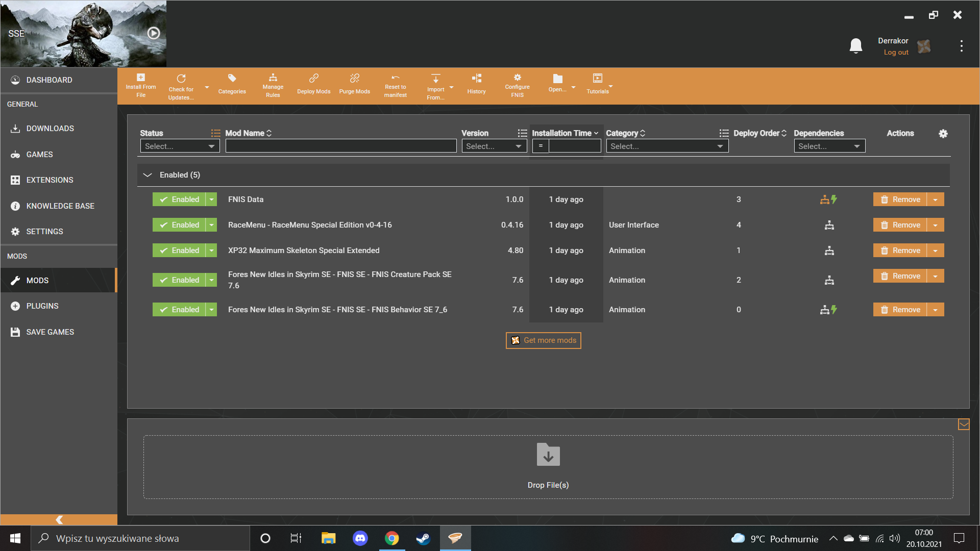The width and height of the screenshot is (980, 551).
Task: Click the Derrakor user avatar
Action: [x=924, y=46]
